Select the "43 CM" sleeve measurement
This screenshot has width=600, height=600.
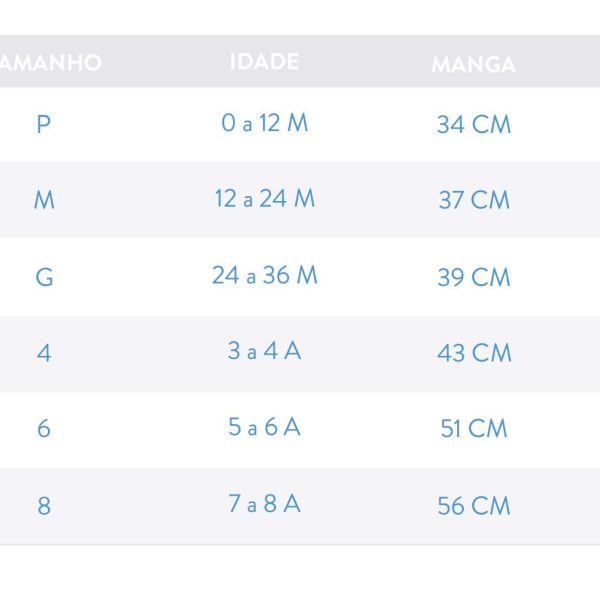coord(473,353)
